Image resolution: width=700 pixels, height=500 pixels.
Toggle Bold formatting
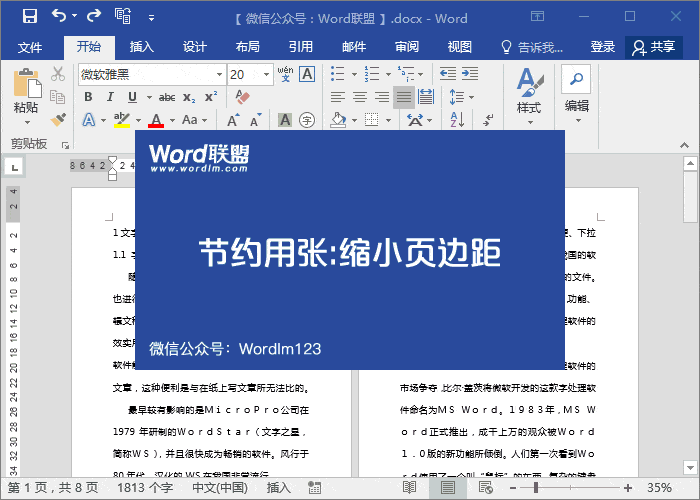coord(88,97)
